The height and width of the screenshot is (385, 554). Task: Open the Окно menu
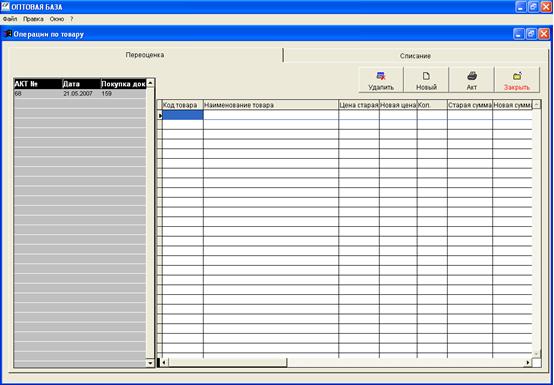(x=57, y=19)
